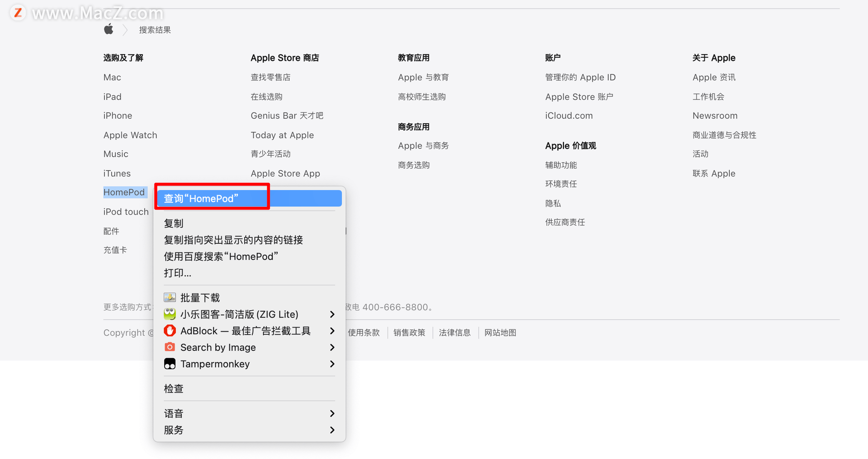Click the ZIG Lite frog icon
868x459 pixels.
[170, 314]
